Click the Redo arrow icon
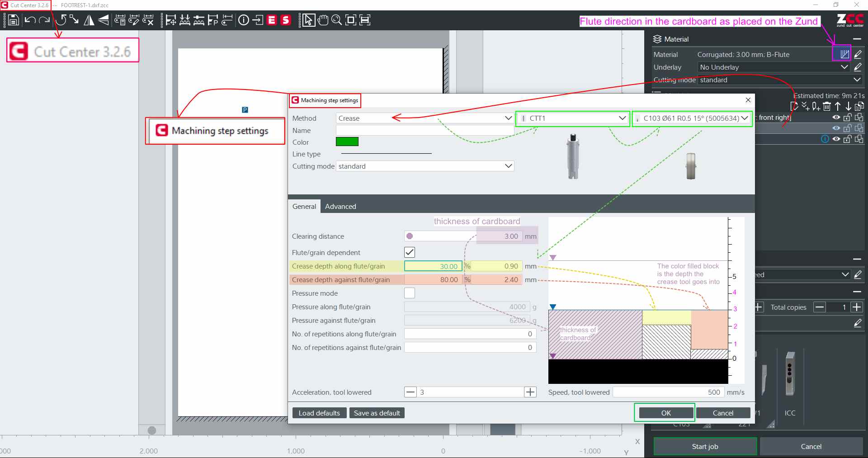The width and height of the screenshot is (868, 458). point(44,20)
